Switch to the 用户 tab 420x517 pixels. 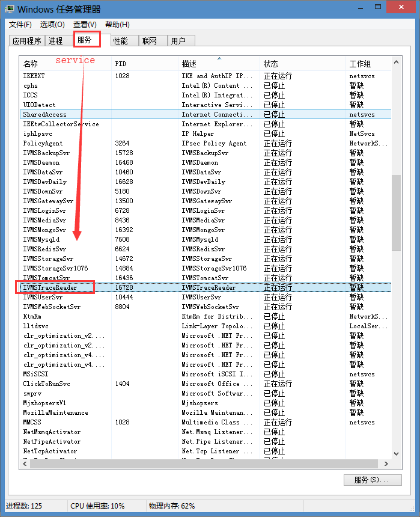(181, 41)
